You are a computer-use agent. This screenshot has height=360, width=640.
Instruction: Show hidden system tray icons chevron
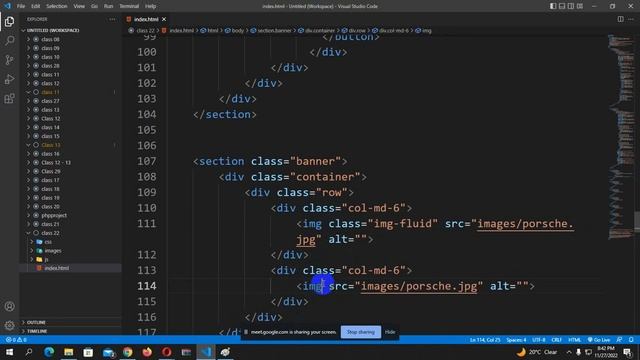point(569,352)
